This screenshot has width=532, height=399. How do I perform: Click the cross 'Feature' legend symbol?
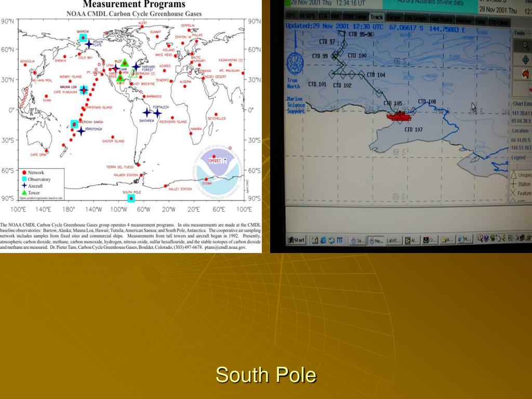(x=513, y=193)
